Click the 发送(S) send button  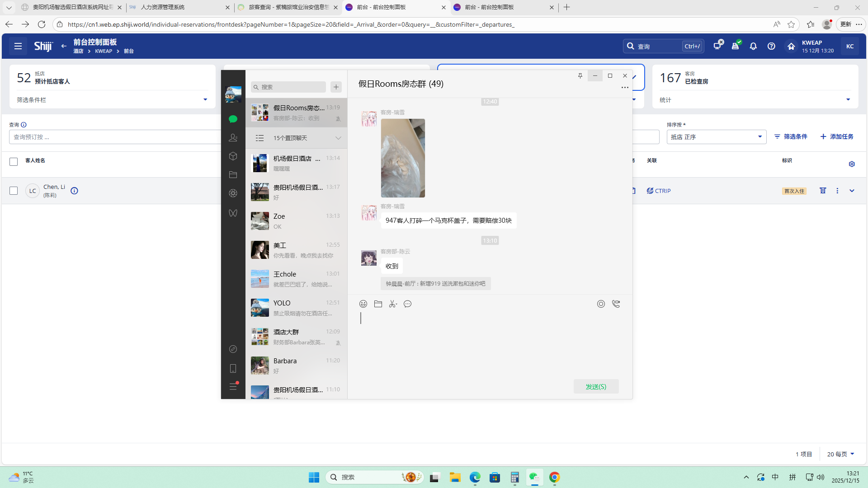point(596,386)
